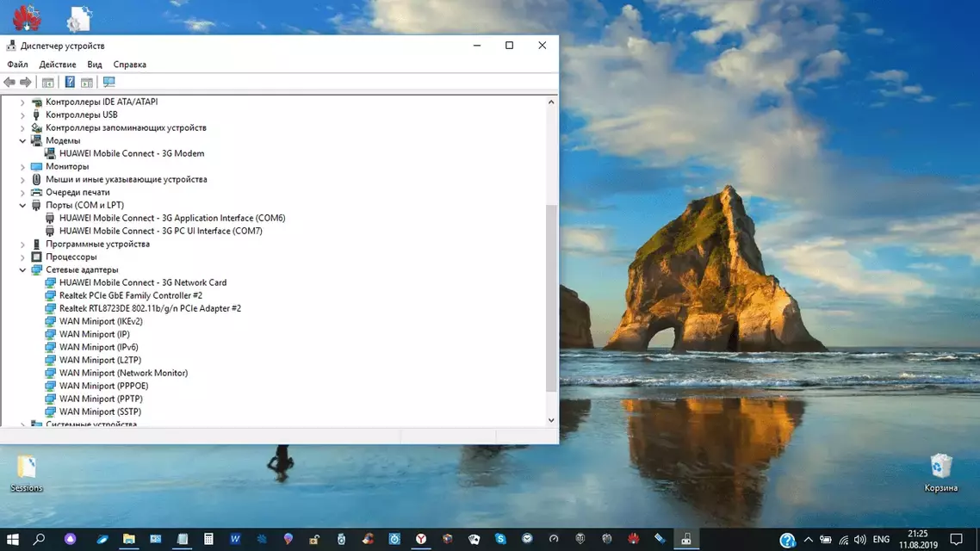The width and height of the screenshot is (980, 551).
Task: Open the Справка menu
Action: 129,65
